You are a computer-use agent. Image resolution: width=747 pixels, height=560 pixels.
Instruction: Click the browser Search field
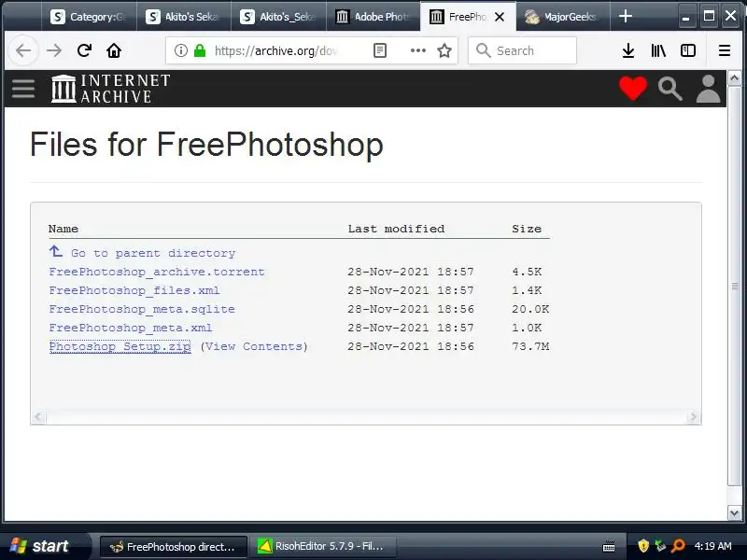[522, 50]
